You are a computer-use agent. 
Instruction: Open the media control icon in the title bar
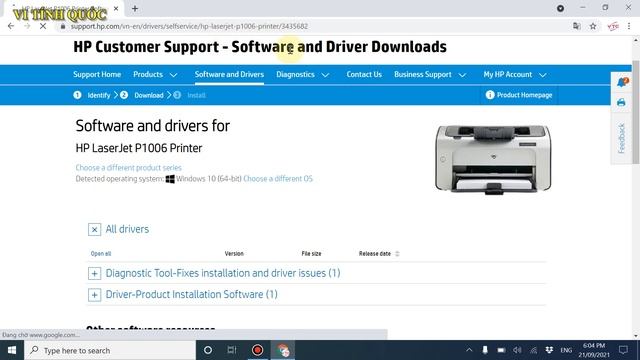pyautogui.click(x=560, y=8)
